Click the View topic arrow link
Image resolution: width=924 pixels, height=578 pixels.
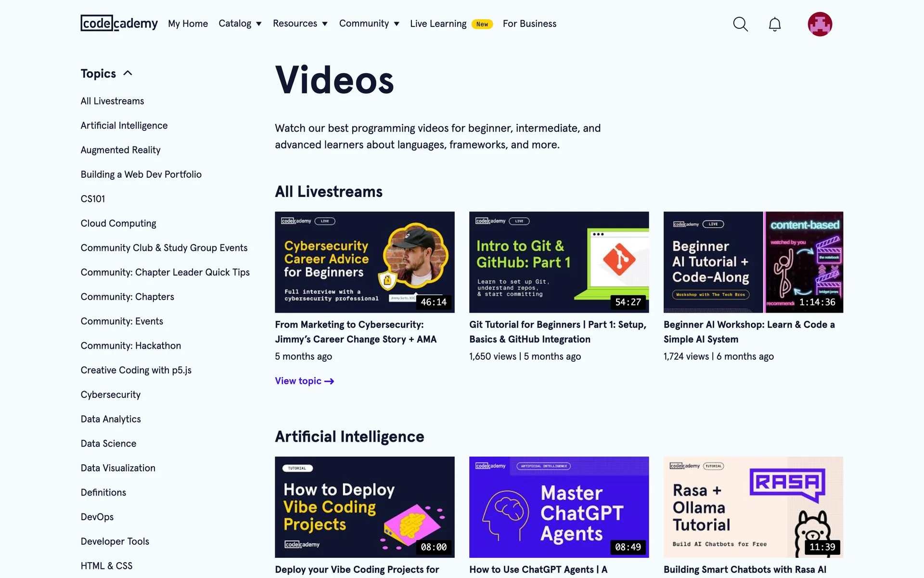(x=304, y=381)
